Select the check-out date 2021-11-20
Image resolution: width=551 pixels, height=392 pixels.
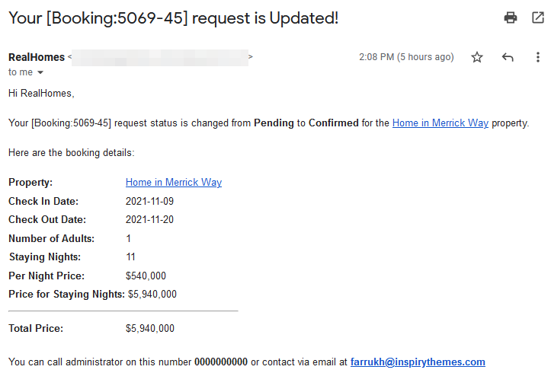click(x=149, y=219)
